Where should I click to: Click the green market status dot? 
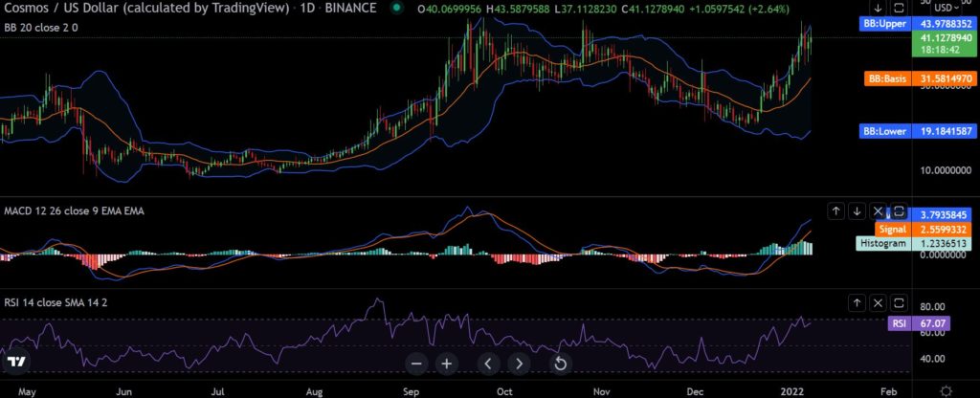pyautogui.click(x=396, y=9)
